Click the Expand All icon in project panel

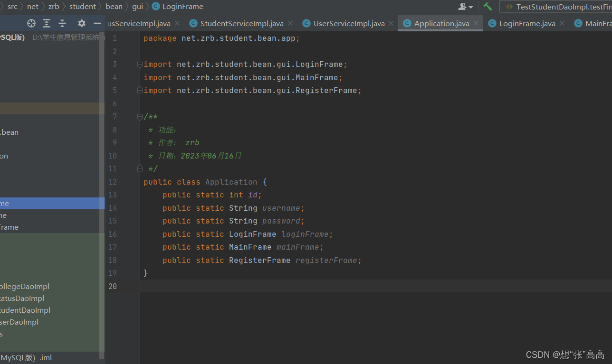coord(47,23)
